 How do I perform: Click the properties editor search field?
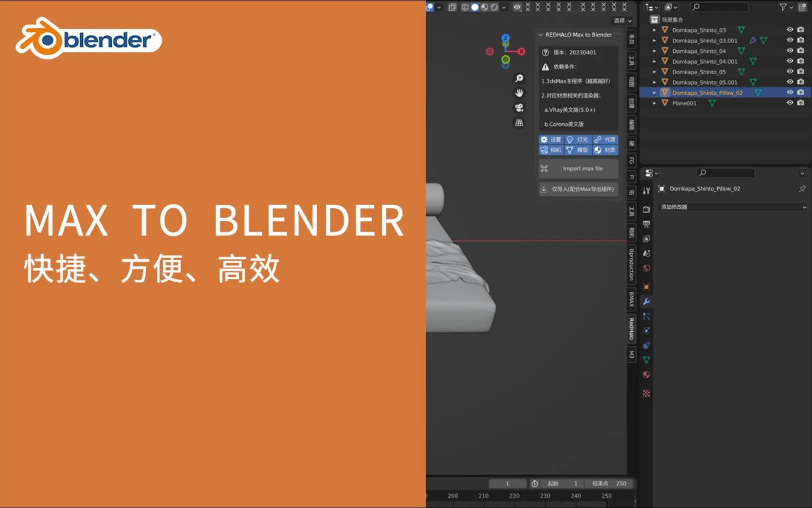[725, 173]
